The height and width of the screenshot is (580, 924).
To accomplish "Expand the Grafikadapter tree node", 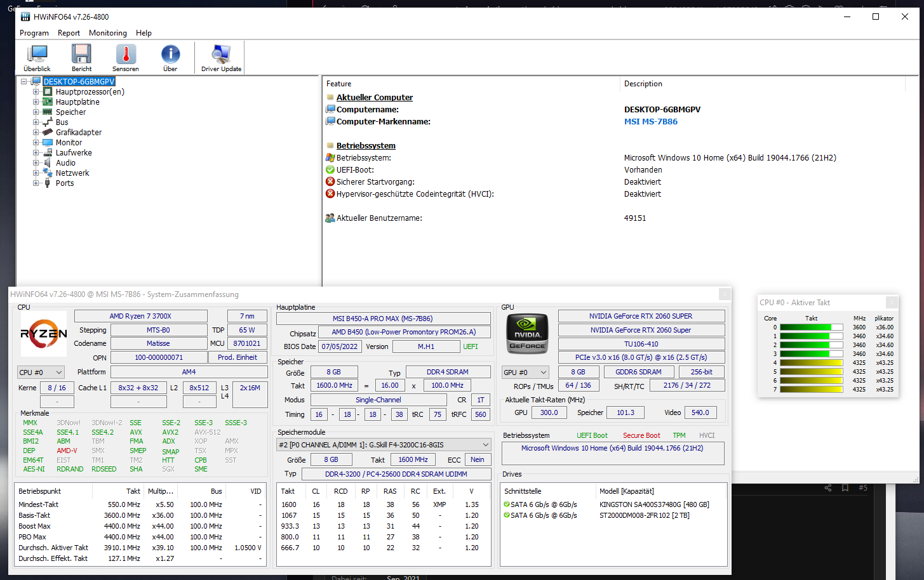I will click(x=36, y=132).
